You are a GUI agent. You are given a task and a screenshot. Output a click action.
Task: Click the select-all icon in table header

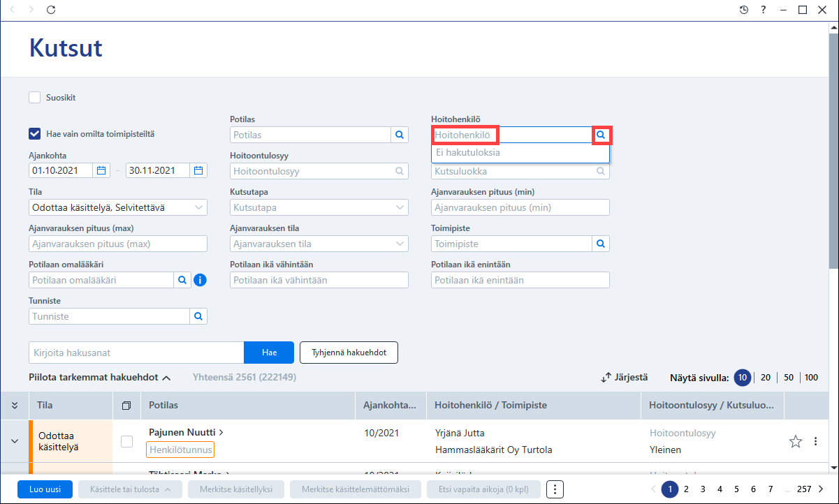[x=126, y=405]
